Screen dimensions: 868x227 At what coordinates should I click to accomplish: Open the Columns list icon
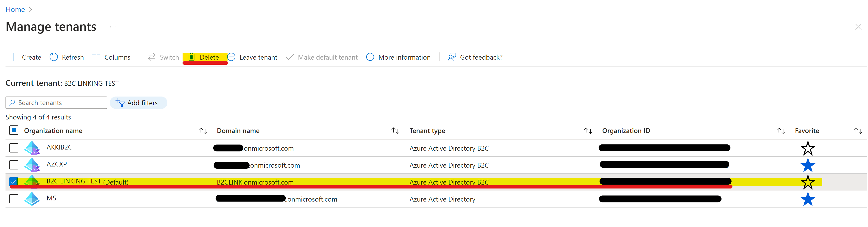tap(96, 57)
